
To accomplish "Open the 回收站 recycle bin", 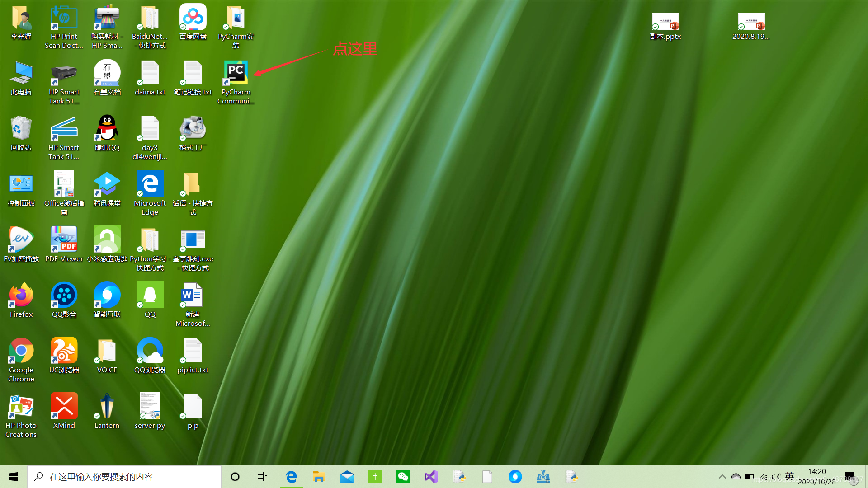I will point(21,134).
